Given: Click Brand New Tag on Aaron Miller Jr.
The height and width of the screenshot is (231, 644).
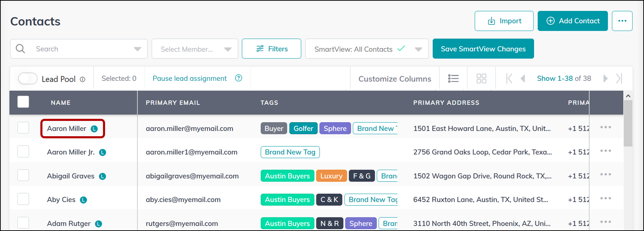Looking at the screenshot, I should (290, 152).
